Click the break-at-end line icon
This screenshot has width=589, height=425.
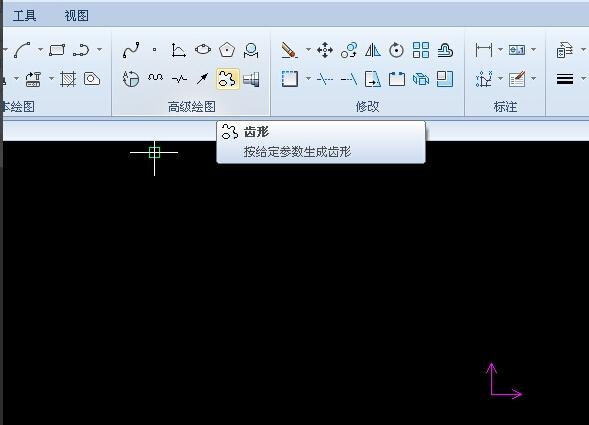(x=349, y=79)
